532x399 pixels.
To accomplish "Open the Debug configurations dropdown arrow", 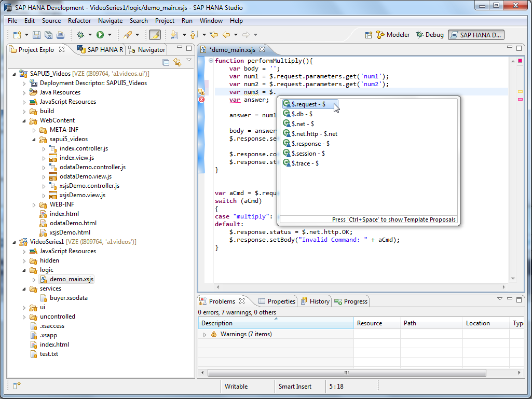I will [90, 35].
